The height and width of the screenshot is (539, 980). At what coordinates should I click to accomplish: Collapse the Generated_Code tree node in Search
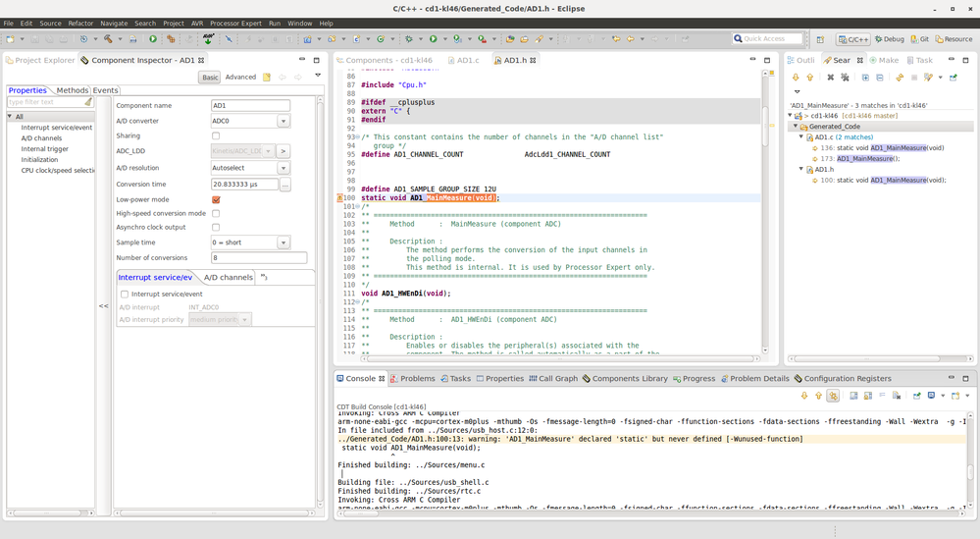click(797, 127)
